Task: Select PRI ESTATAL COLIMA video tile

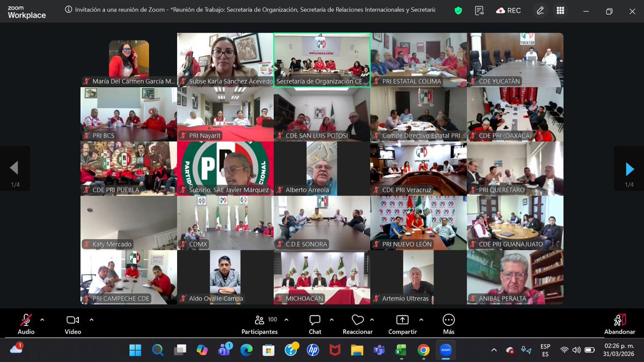Action: pyautogui.click(x=419, y=60)
